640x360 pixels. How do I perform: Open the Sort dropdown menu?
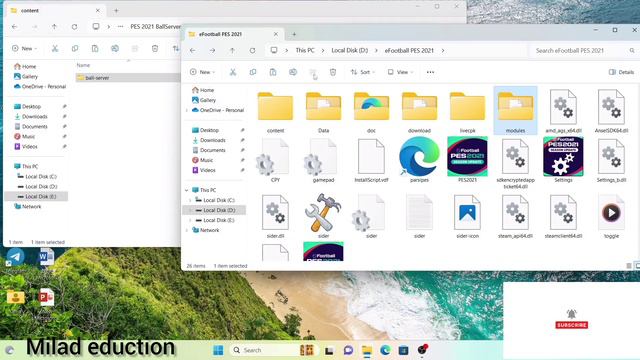pos(362,72)
